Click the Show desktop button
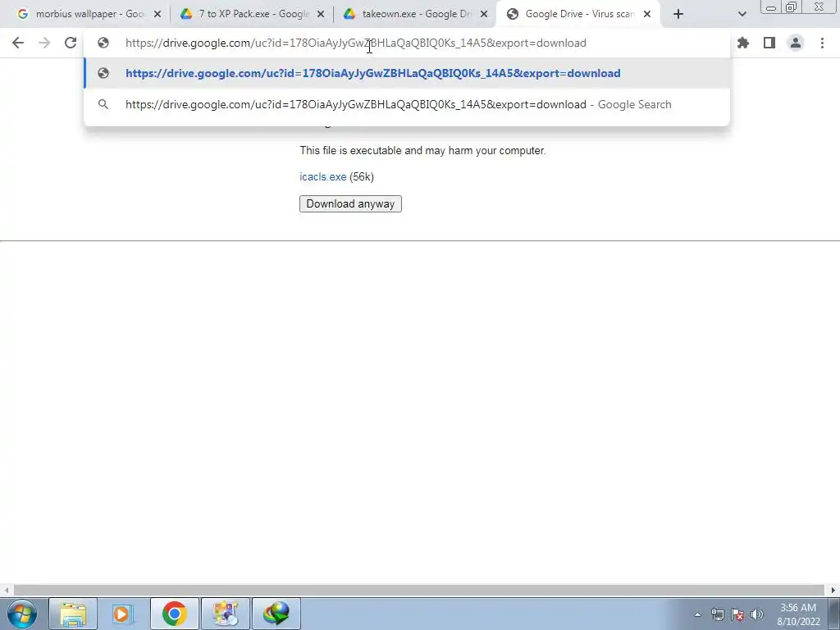The width and height of the screenshot is (840, 630). pyautogui.click(x=834, y=614)
